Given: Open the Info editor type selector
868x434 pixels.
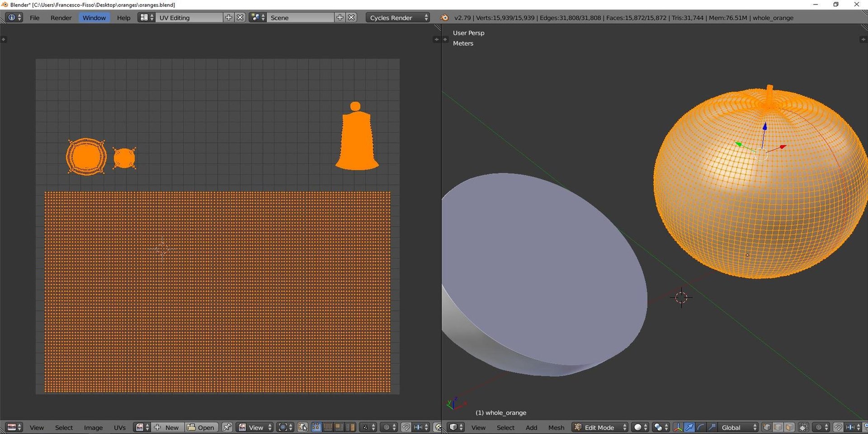Looking at the screenshot, I should pyautogui.click(x=14, y=18).
